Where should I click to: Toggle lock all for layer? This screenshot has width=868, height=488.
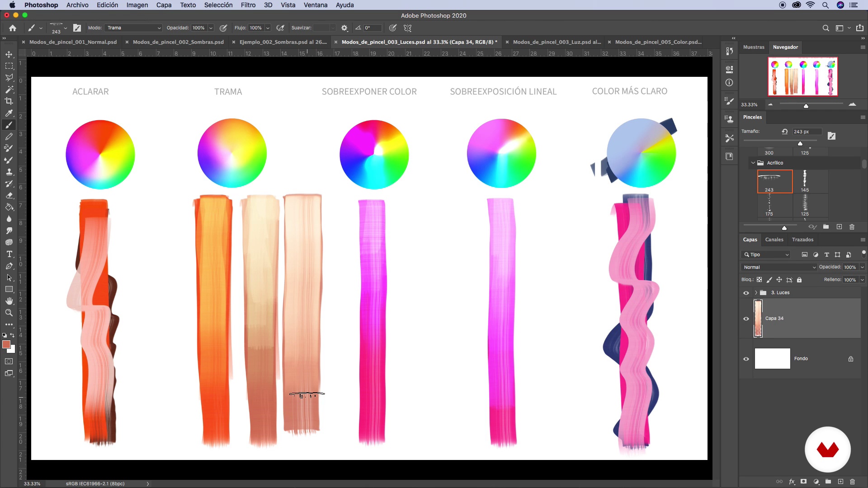pyautogui.click(x=799, y=280)
